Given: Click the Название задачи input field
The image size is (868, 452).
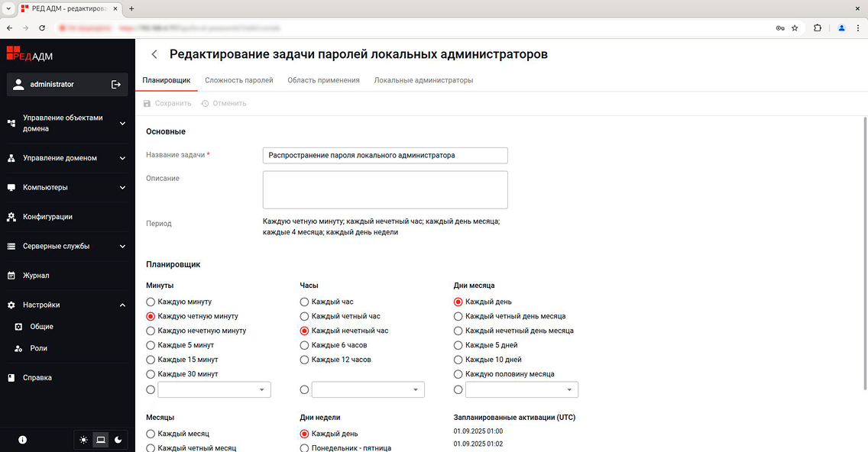Looking at the screenshot, I should (385, 156).
